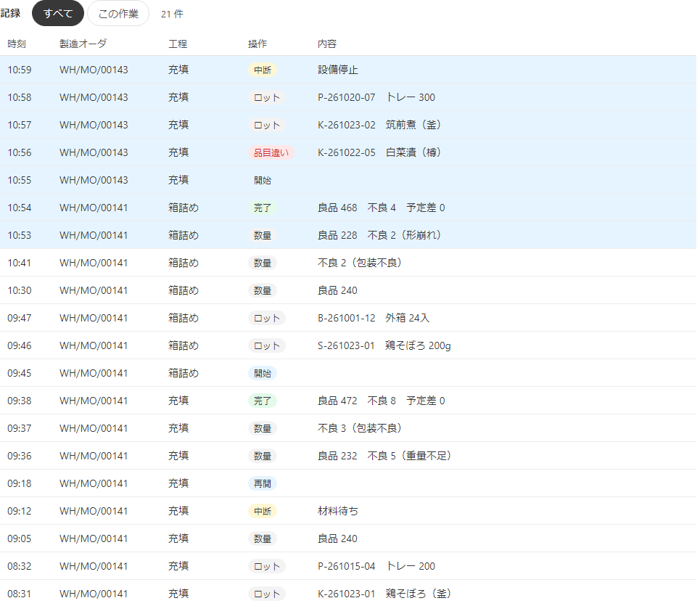Click WH/MO/00143 in the 10:55 row

(x=94, y=180)
